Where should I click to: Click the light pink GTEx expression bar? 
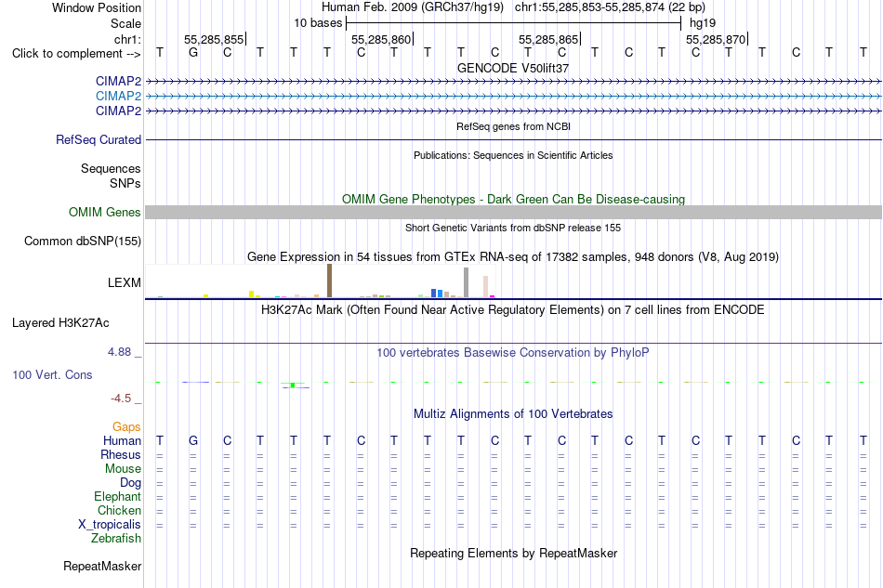(485, 286)
